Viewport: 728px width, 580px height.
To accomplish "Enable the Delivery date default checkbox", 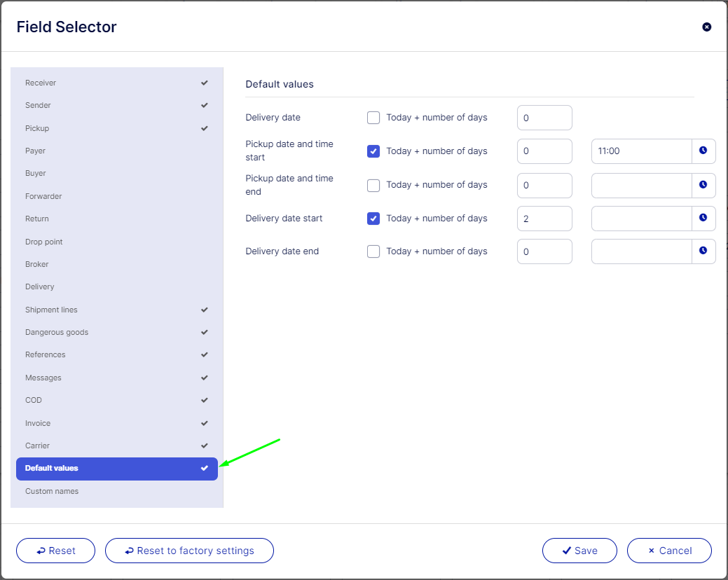I will 373,118.
